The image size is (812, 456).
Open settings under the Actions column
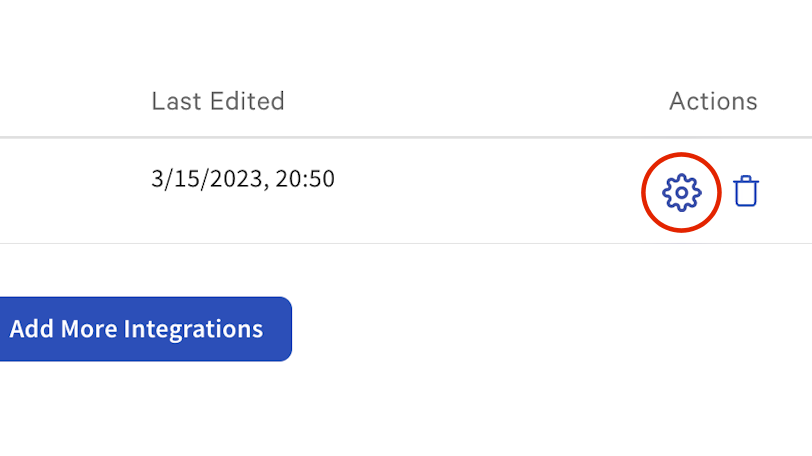(681, 192)
